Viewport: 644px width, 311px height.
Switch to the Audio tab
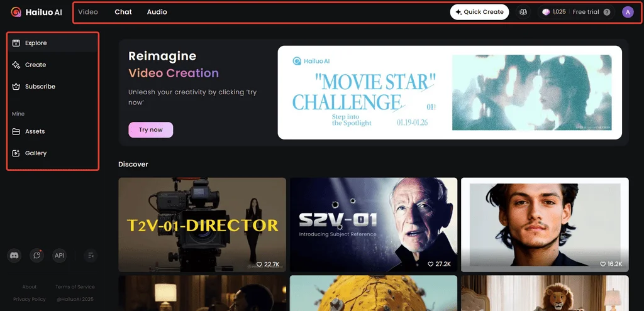pyautogui.click(x=157, y=12)
